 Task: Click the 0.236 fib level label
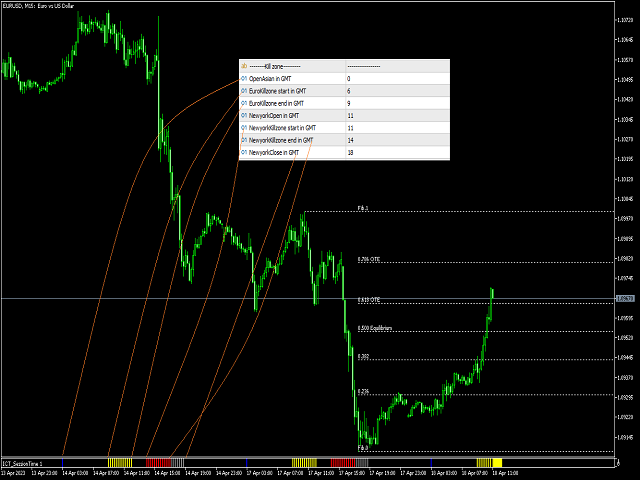pos(363,391)
